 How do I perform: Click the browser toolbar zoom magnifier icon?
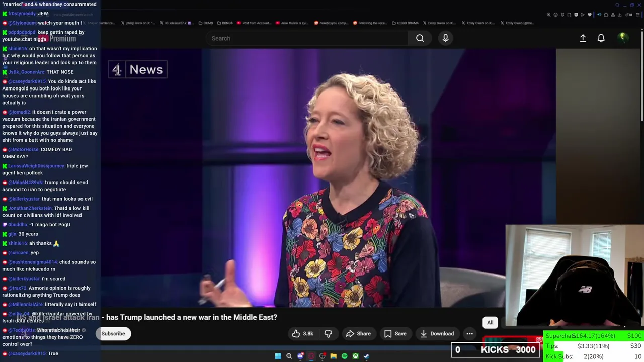[x=549, y=15]
